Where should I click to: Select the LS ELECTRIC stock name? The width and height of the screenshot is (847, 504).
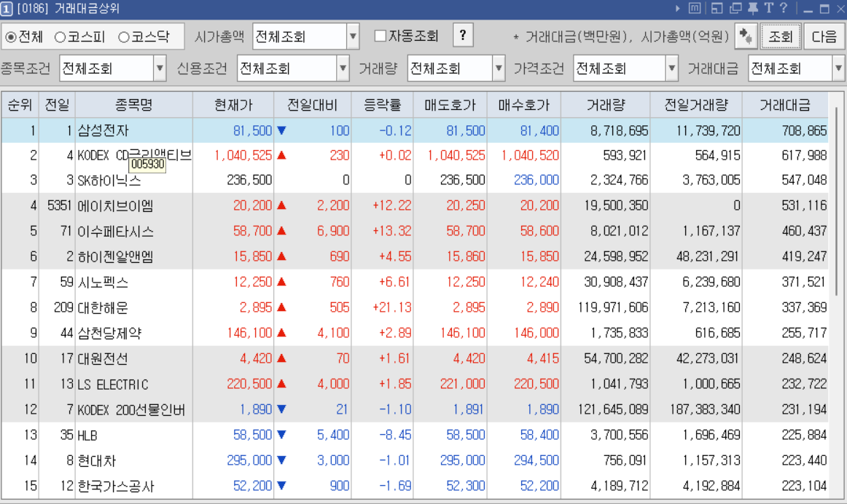click(x=113, y=385)
